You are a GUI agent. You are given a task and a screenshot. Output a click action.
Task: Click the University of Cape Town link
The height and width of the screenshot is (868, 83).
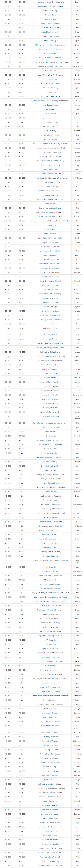point(50,247)
